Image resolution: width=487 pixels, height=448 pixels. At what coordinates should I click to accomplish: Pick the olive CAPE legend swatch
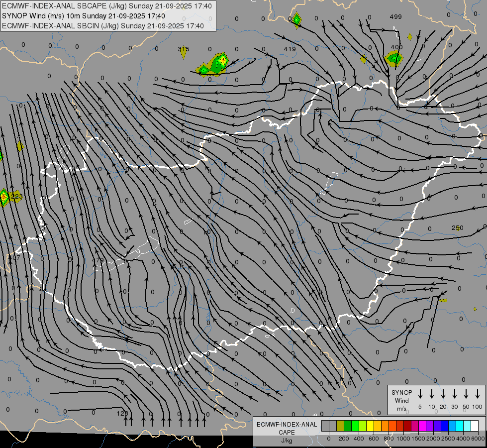tap(340, 426)
